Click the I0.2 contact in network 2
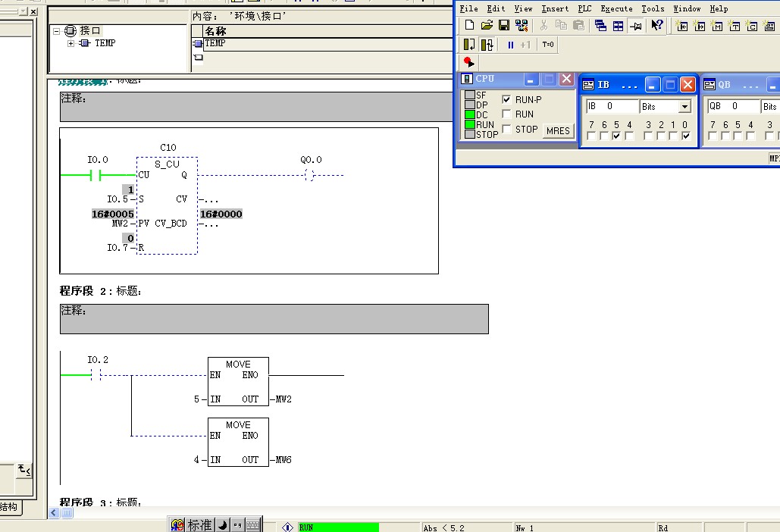780x532 pixels. [x=96, y=375]
